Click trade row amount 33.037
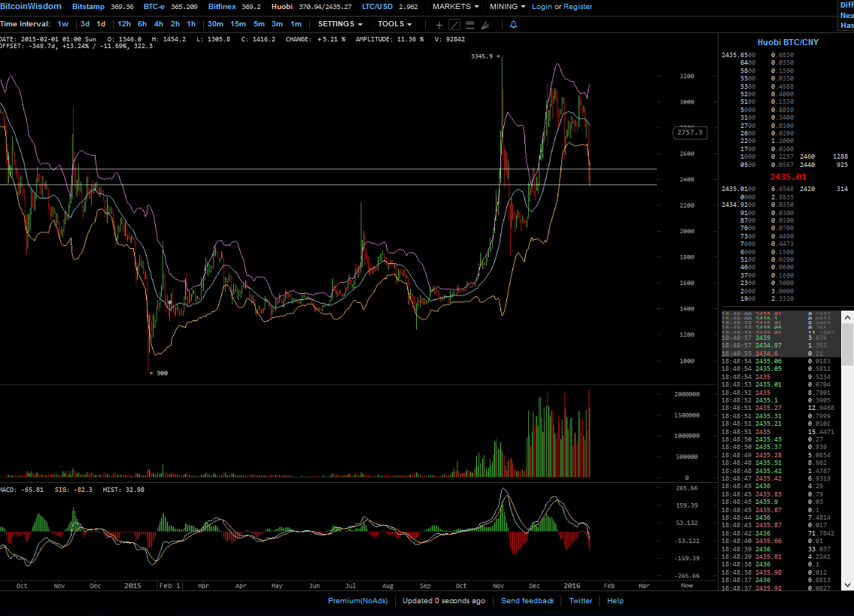 [819, 549]
